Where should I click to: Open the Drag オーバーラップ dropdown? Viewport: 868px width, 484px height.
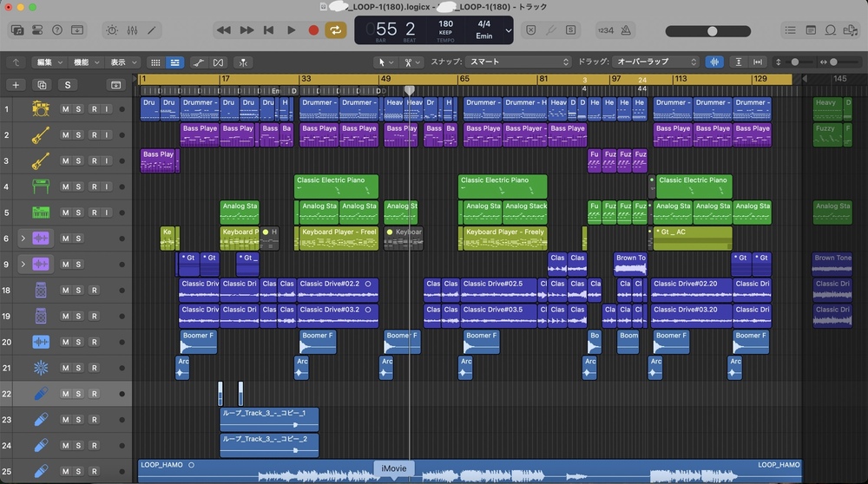click(x=656, y=62)
